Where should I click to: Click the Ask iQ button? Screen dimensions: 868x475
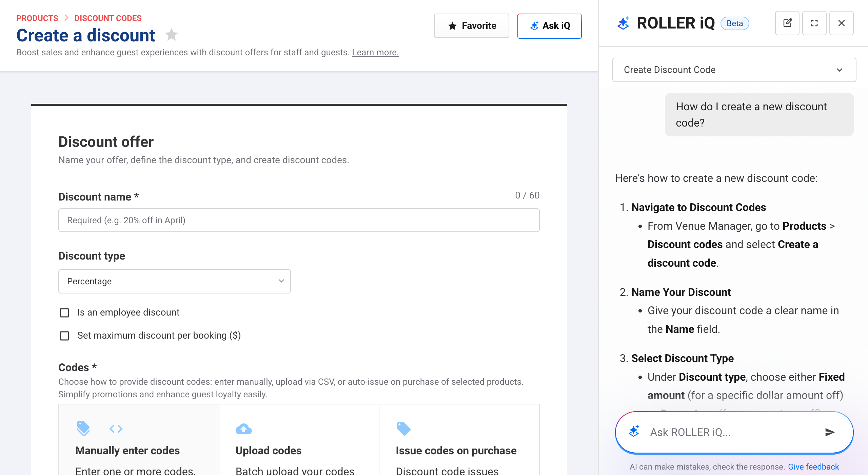549,25
